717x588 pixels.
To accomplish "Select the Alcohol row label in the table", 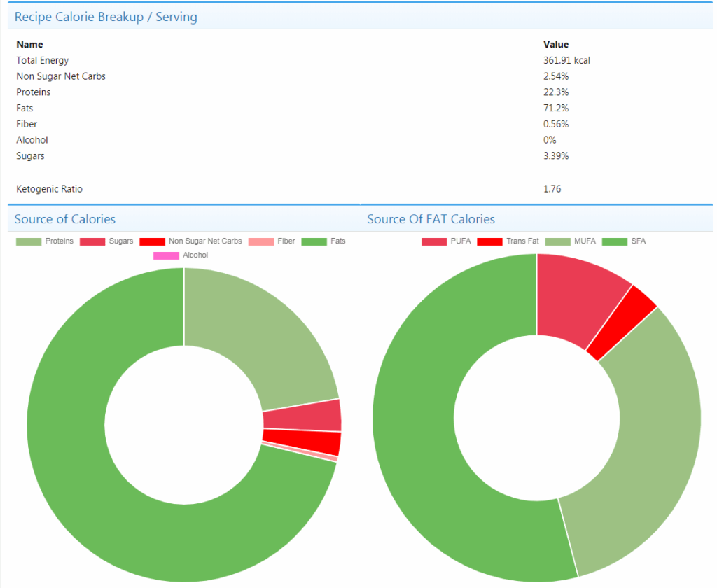I will pyautogui.click(x=32, y=140).
